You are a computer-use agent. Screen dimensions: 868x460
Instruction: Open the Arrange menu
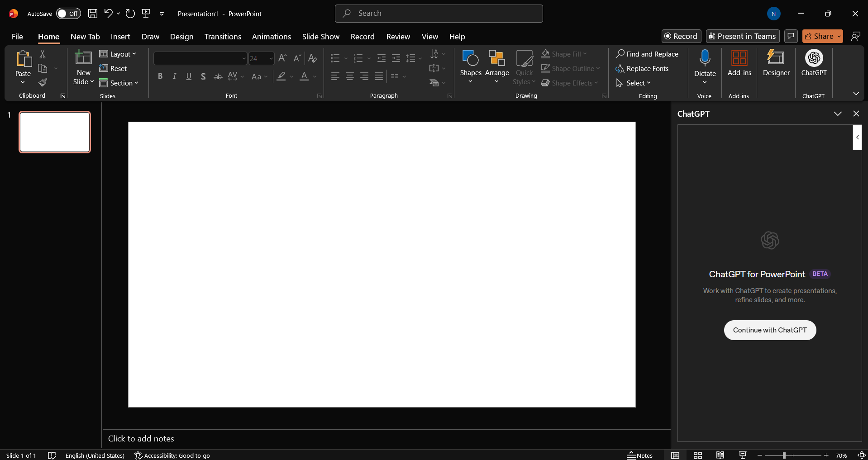tap(497, 67)
